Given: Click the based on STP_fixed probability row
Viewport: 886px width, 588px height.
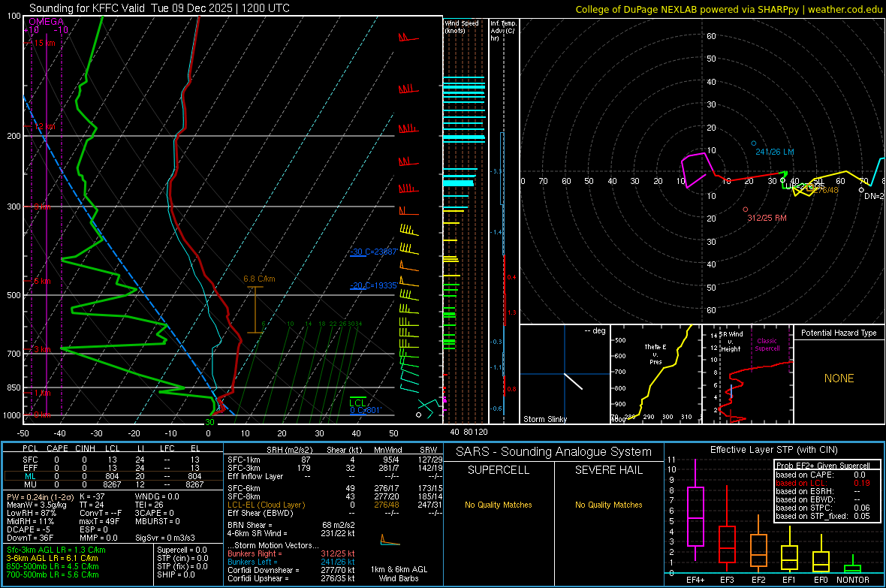Looking at the screenshot, I should tap(823, 516).
